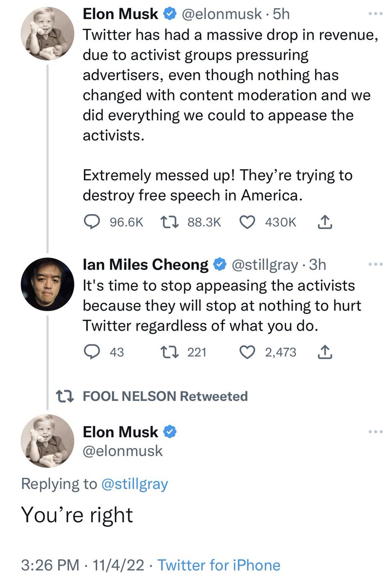The image size is (392, 585).
Task: Retweet Elon Musk's revenue tweet
Action: coord(168,222)
